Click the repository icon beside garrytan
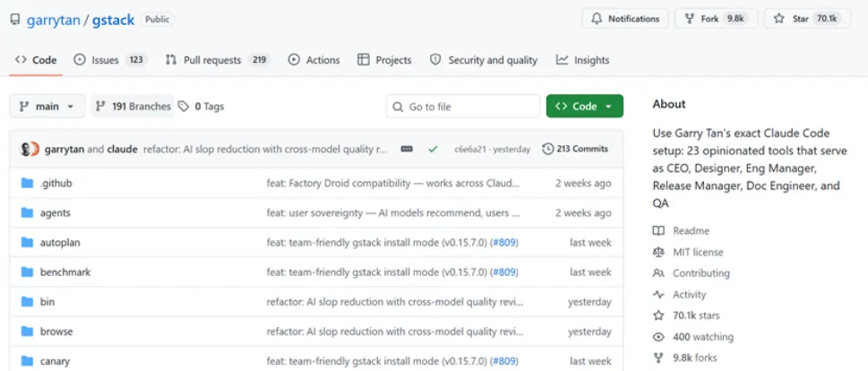Image resolution: width=868 pixels, height=371 pixels. tap(15, 20)
